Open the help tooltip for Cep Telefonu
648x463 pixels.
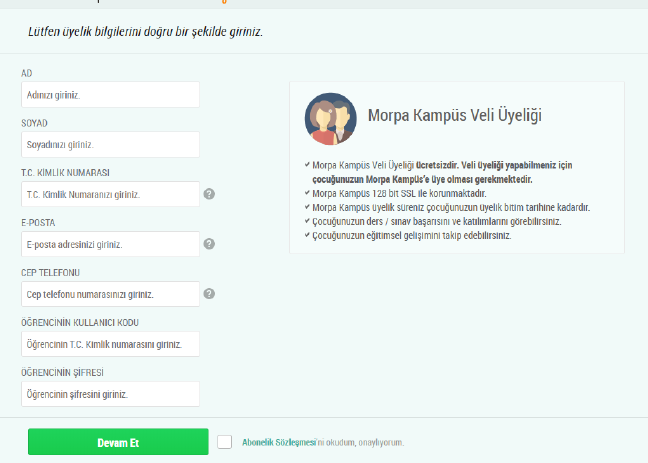click(209, 293)
